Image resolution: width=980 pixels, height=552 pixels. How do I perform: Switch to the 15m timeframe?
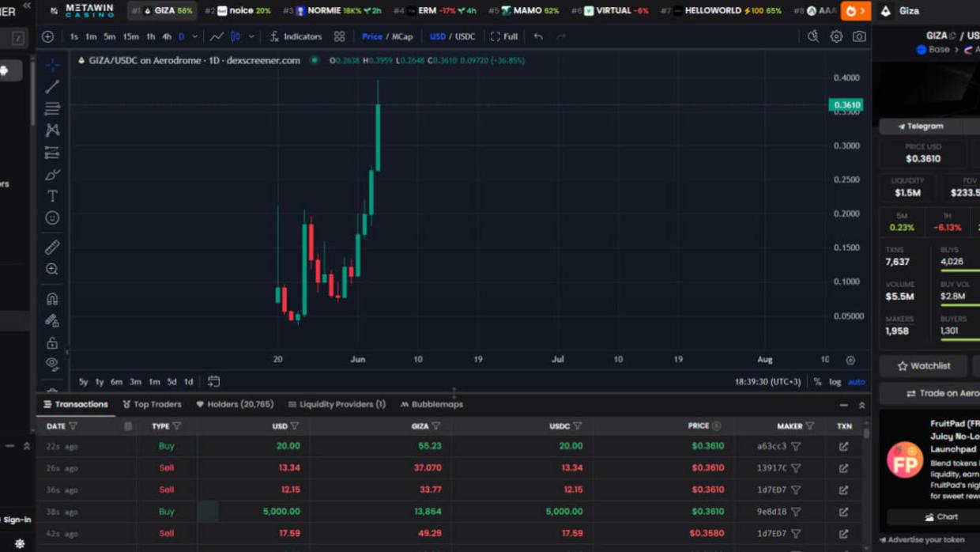pyautogui.click(x=130, y=36)
